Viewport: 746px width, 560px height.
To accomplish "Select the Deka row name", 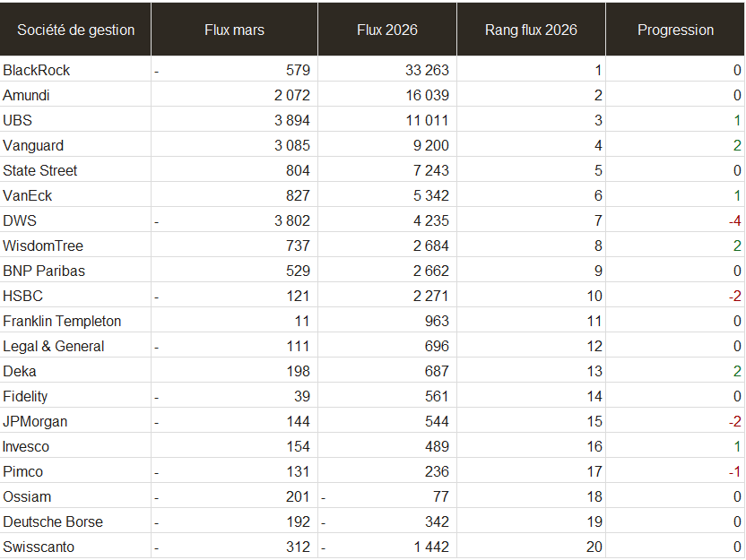I will pyautogui.click(x=20, y=371).
